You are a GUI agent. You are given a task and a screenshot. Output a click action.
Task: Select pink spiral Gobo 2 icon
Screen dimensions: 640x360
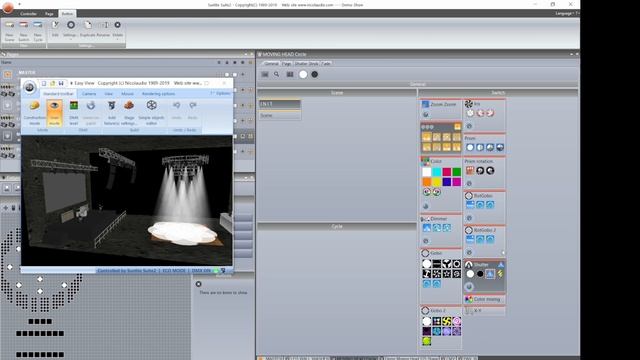click(x=457, y=321)
